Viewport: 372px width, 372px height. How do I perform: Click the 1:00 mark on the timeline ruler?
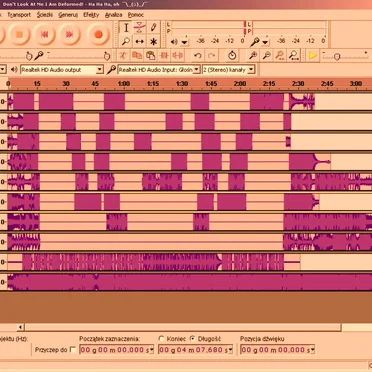pos(124,83)
